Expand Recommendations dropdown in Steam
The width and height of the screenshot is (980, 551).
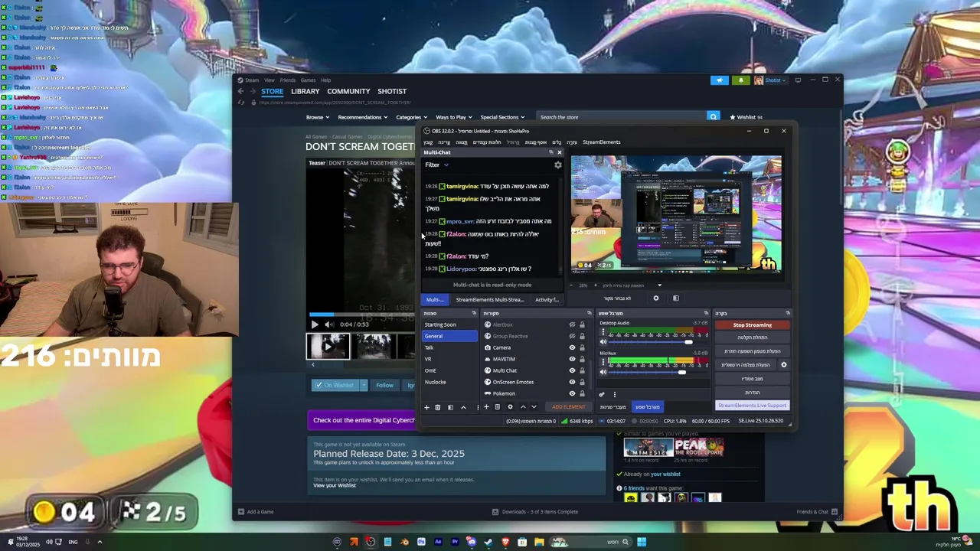[x=362, y=117]
